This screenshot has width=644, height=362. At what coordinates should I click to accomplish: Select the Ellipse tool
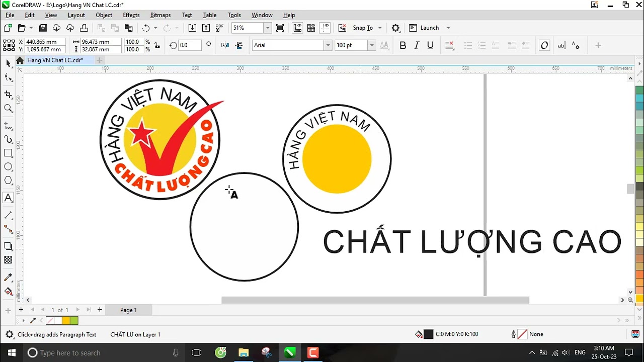[x=8, y=166]
